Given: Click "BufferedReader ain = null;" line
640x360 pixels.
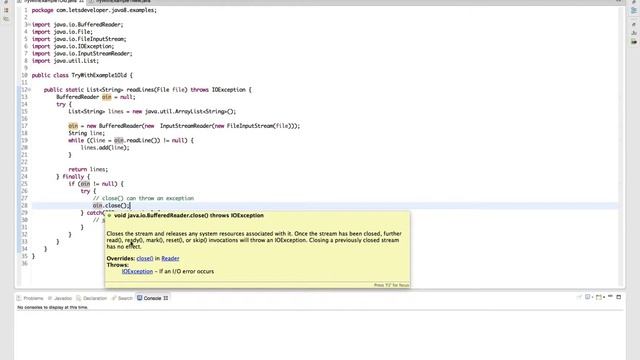Looking at the screenshot, I should coord(96,97).
